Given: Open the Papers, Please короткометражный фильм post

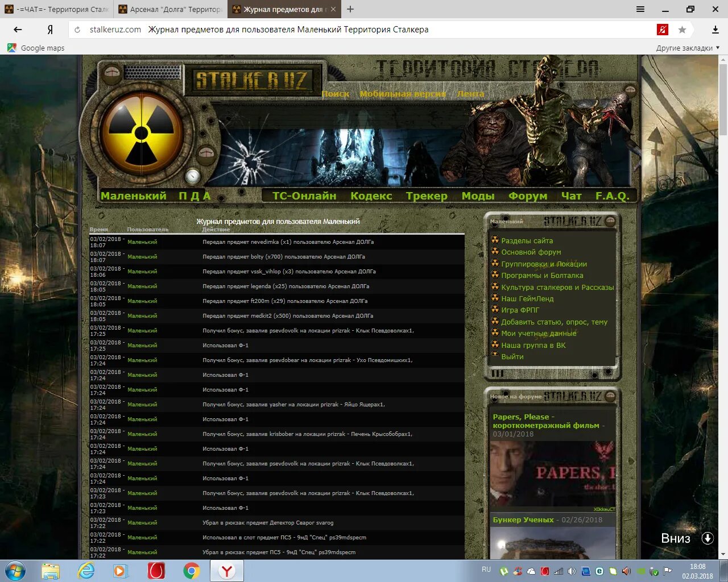Looking at the screenshot, I should click(x=546, y=421).
